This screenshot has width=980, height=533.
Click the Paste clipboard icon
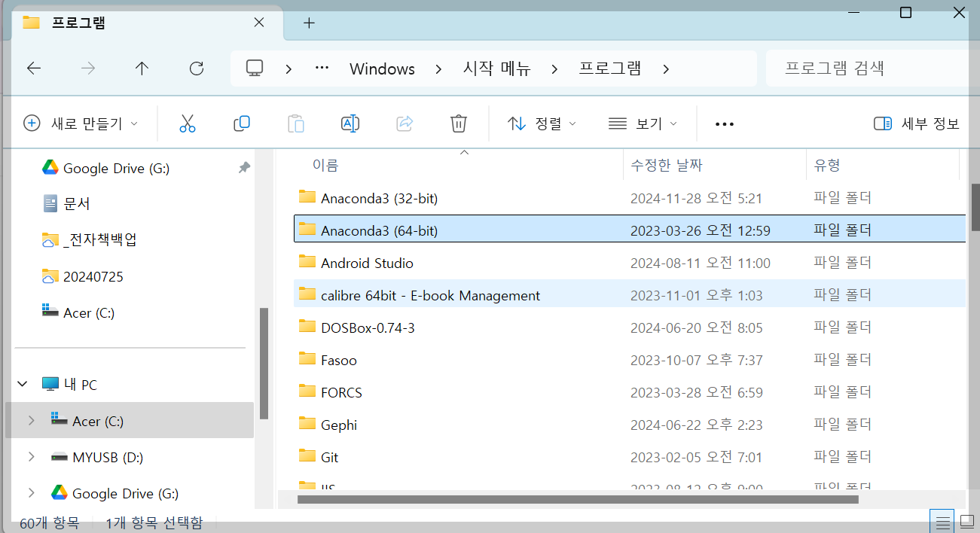[x=296, y=123]
